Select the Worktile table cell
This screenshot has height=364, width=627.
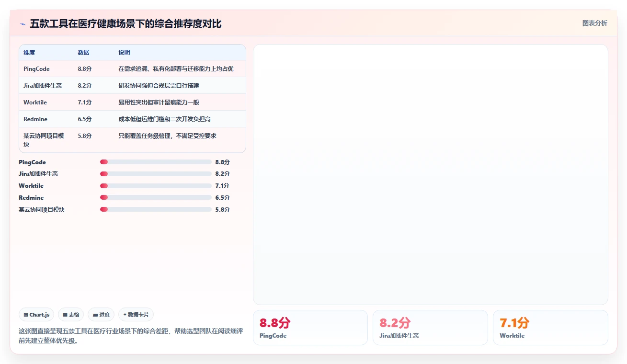click(x=35, y=102)
